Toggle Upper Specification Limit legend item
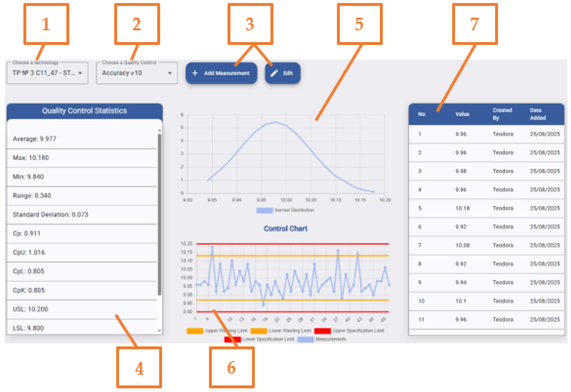Screen dimensions: 571x392 pyautogui.click(x=322, y=331)
